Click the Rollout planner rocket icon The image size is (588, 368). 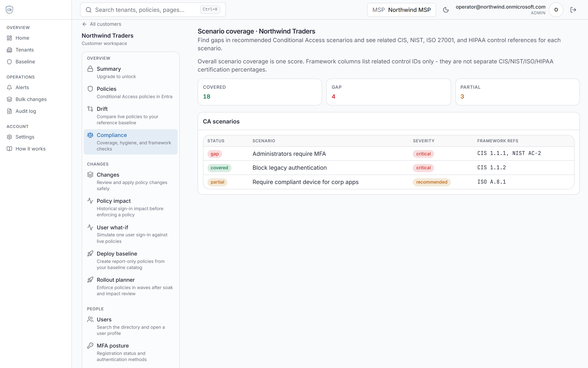point(90,280)
